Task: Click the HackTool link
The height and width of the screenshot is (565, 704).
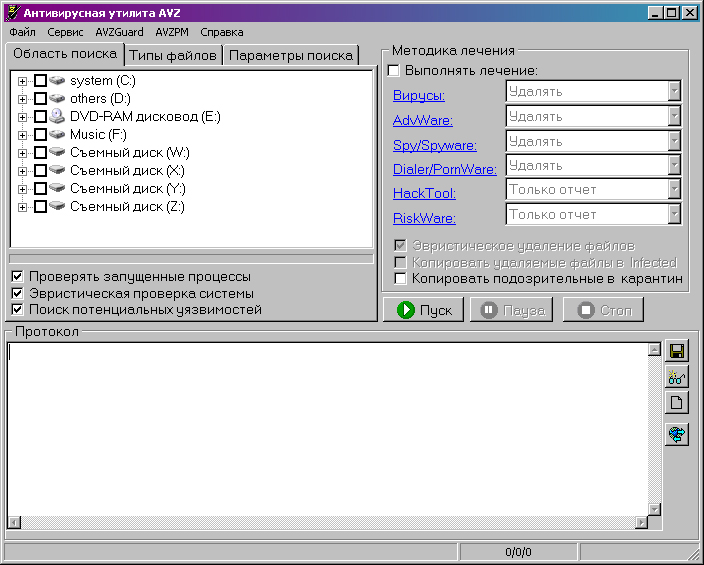Action: (x=424, y=194)
